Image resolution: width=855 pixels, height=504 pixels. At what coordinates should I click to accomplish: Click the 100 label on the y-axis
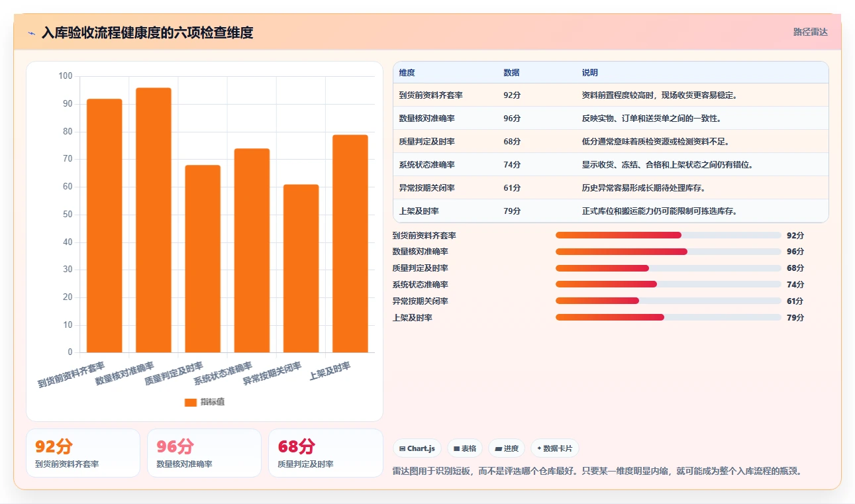coord(66,76)
